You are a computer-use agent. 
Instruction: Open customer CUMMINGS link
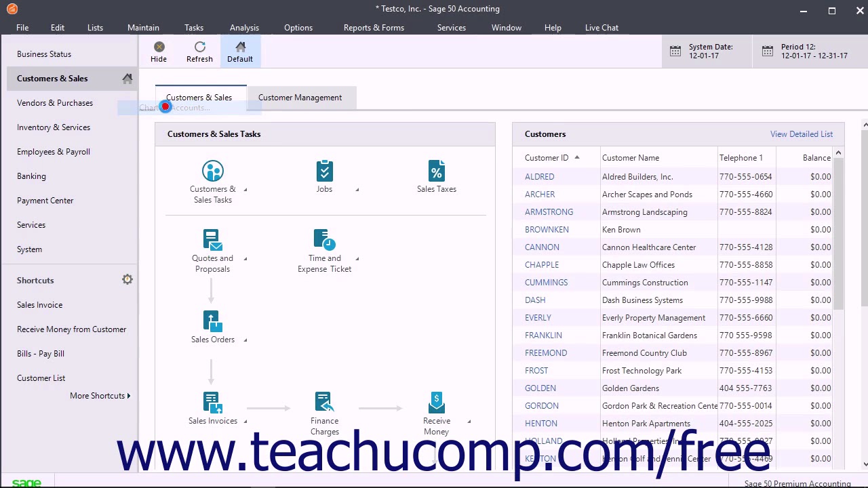[546, 283]
